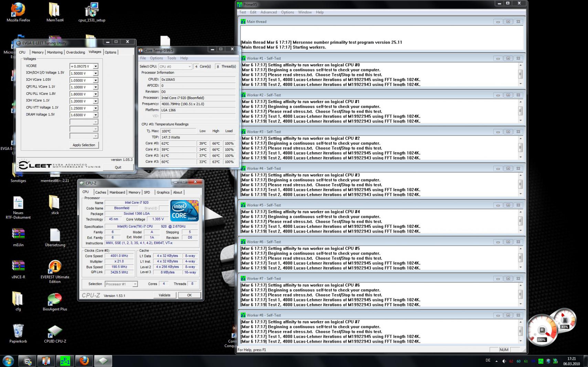Minimize the Main thread subwindow
The width and height of the screenshot is (588, 367).
(498, 22)
